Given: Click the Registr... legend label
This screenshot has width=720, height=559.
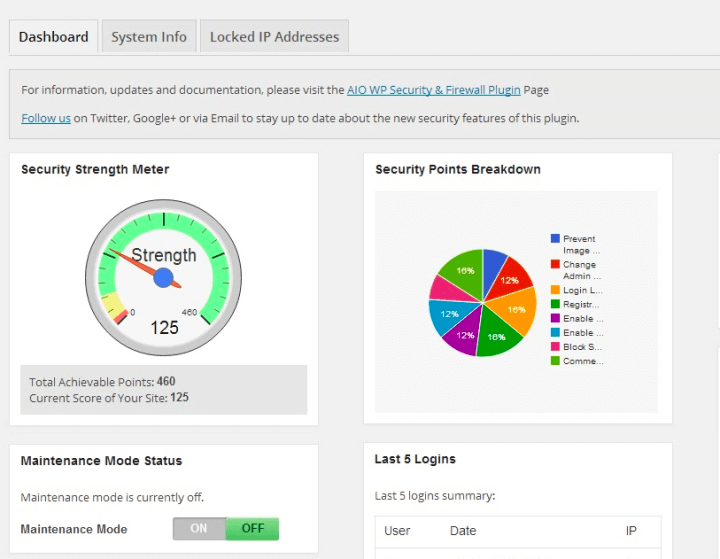Looking at the screenshot, I should click(x=581, y=304).
